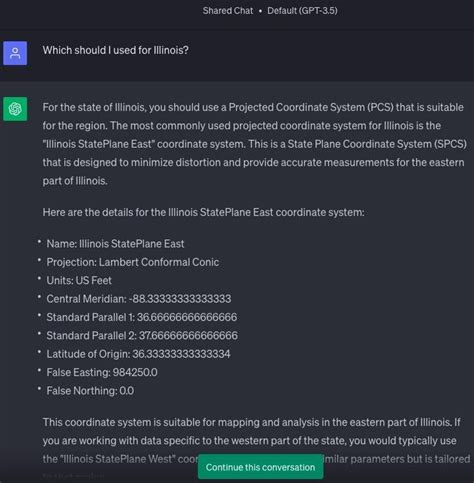Click the Default (GPT-3.5) model label
The height and width of the screenshot is (483, 474).
click(x=302, y=11)
